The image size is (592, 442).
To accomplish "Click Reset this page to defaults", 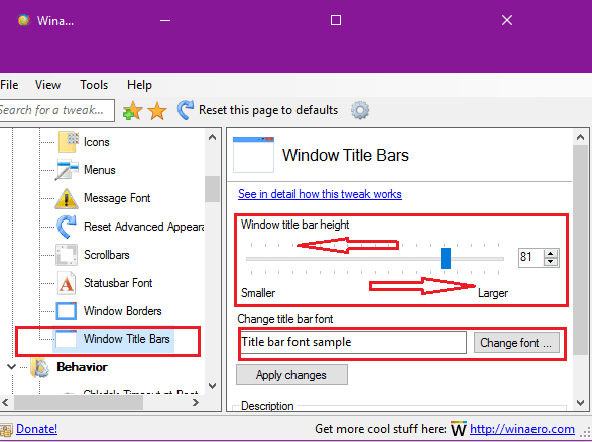I will tap(268, 110).
